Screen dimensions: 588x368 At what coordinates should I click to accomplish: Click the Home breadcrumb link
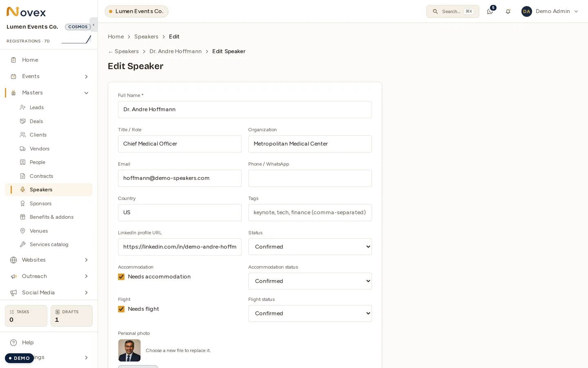pyautogui.click(x=116, y=37)
